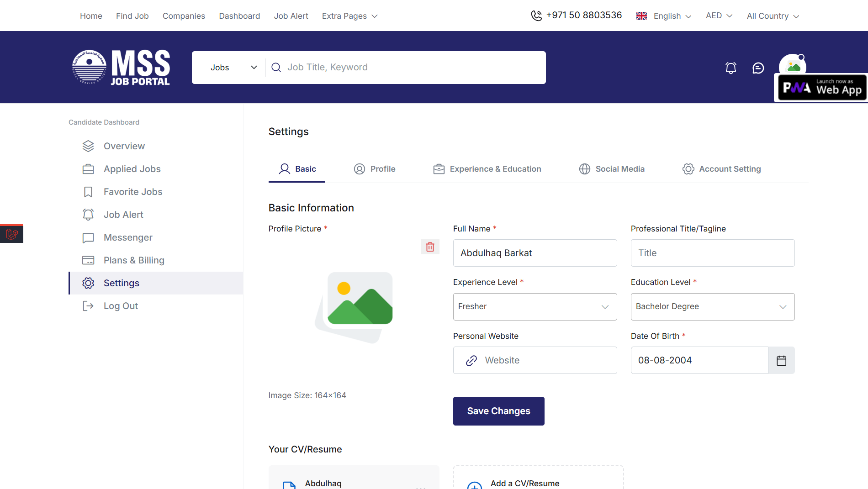Open the date of birth calendar picker
The image size is (868, 489).
pyautogui.click(x=781, y=360)
